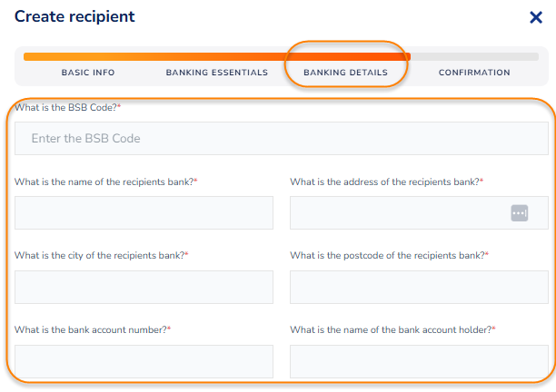
Task: Click the 'address of the recipients bank' label
Action: pyautogui.click(x=384, y=181)
